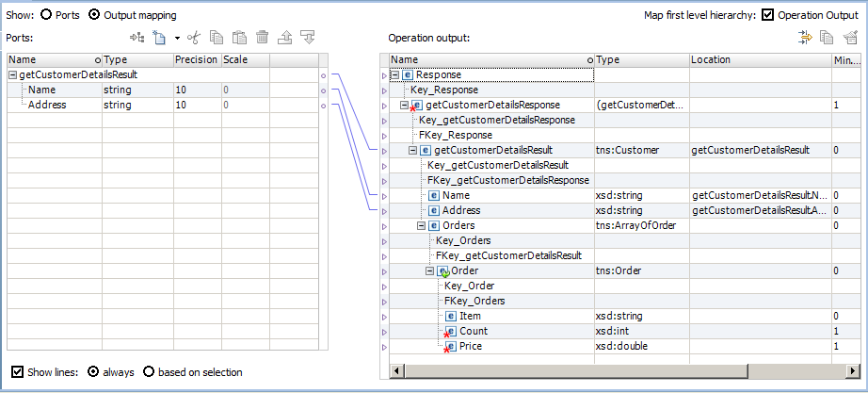Collapse the Orders node in output tree

[421, 226]
